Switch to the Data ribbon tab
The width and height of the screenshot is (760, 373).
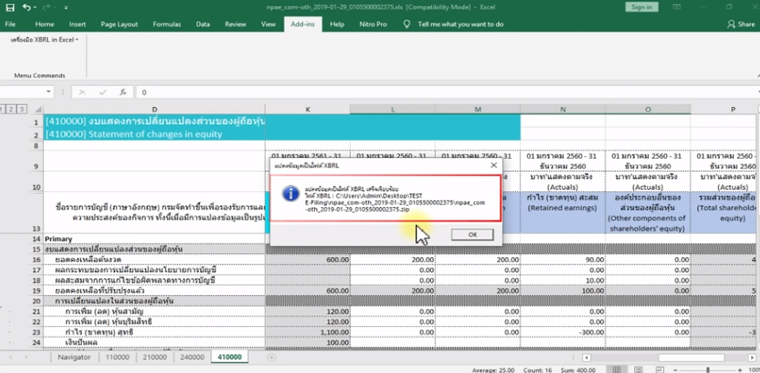tap(203, 24)
